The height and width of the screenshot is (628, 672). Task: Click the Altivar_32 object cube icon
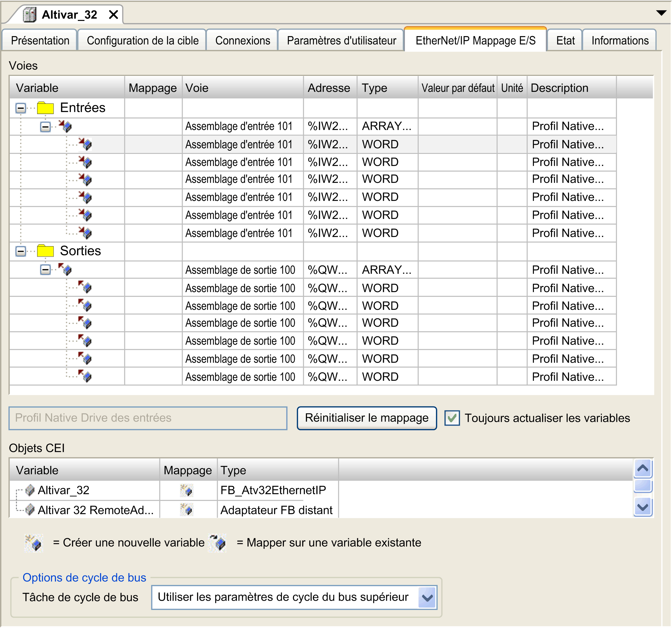[x=30, y=490]
